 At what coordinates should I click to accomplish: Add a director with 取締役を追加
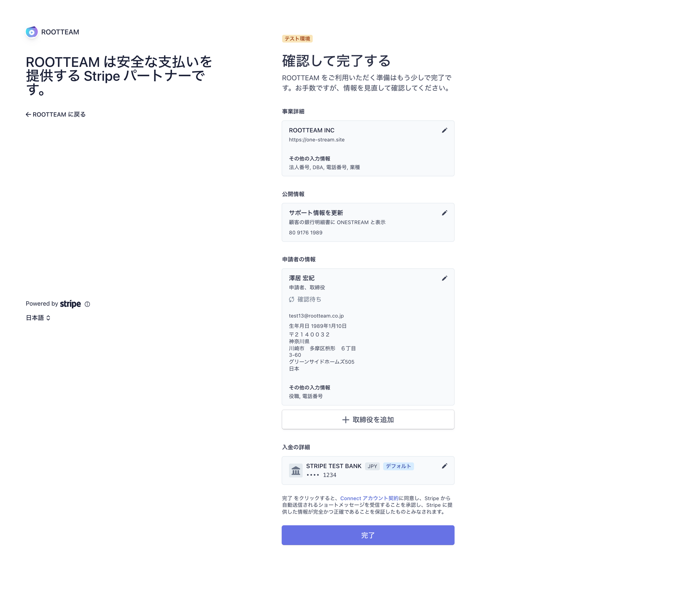tap(368, 419)
